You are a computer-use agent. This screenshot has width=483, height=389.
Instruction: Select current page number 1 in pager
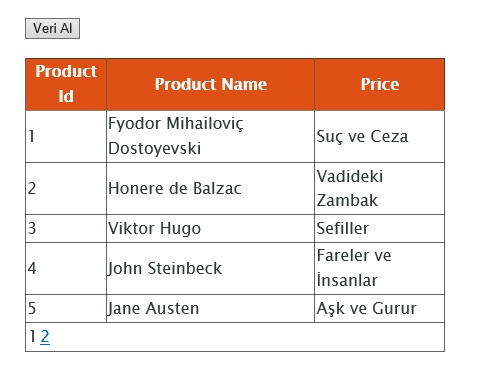coord(32,336)
